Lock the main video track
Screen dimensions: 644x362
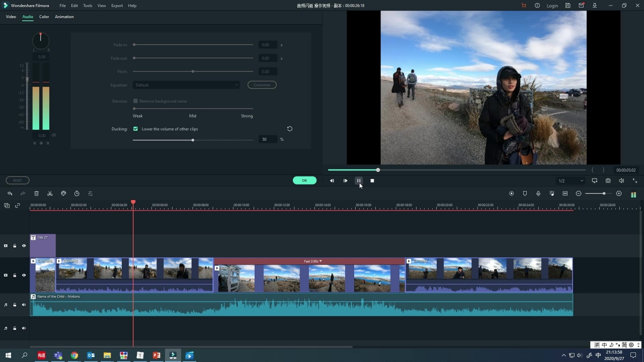pos(15,275)
